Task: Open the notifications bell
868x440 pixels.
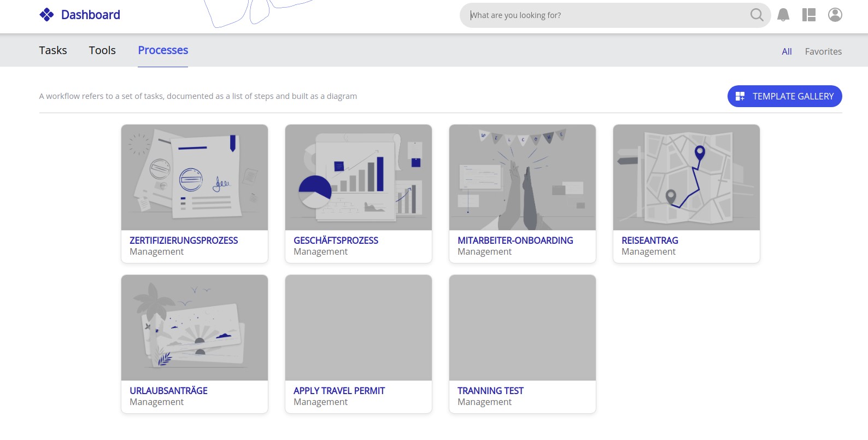Action: [783, 15]
